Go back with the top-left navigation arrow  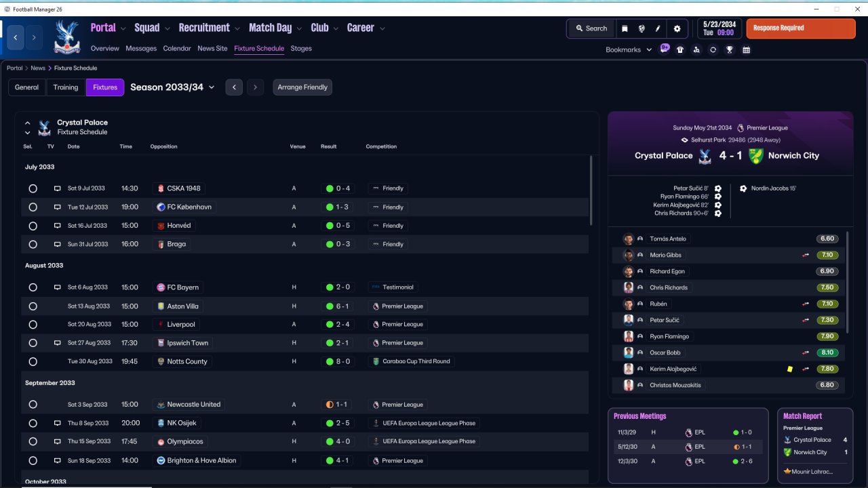tap(16, 37)
